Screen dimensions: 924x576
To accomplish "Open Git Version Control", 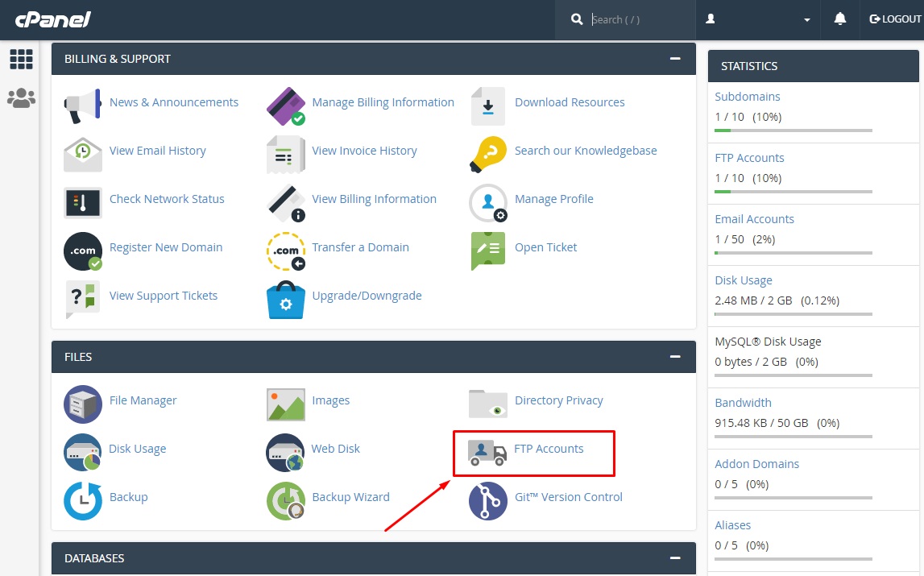I will tap(487, 501).
